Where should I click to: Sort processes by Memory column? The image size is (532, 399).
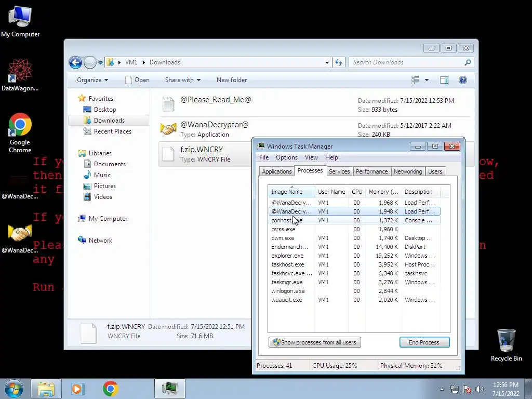coord(383,192)
